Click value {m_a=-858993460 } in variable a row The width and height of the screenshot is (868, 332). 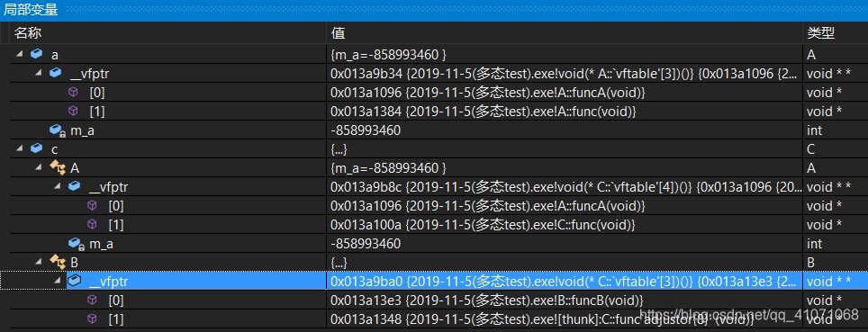click(389, 55)
